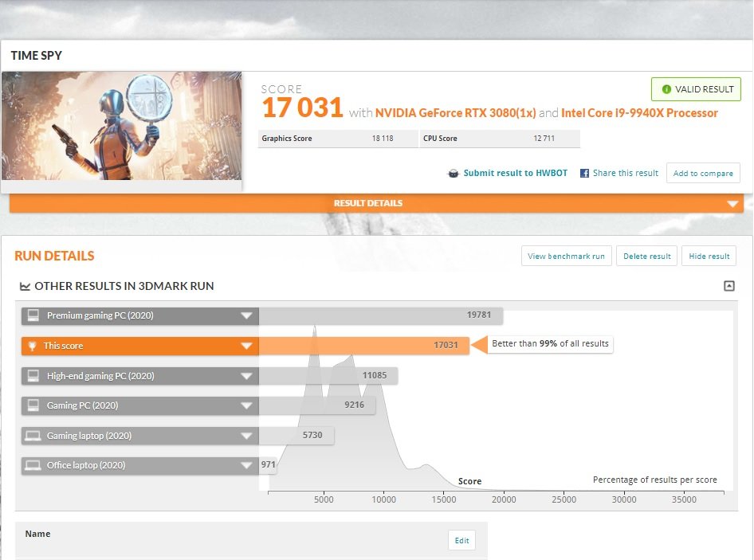Click the HWBOT robot icon
Viewport: 754px width, 560px height.
tap(453, 174)
